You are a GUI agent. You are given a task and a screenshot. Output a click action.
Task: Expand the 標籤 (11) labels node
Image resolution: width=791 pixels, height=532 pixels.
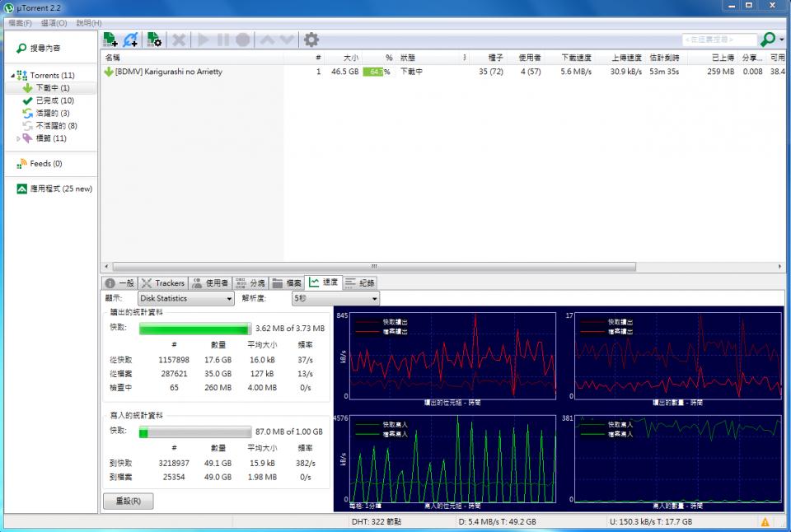(19, 138)
